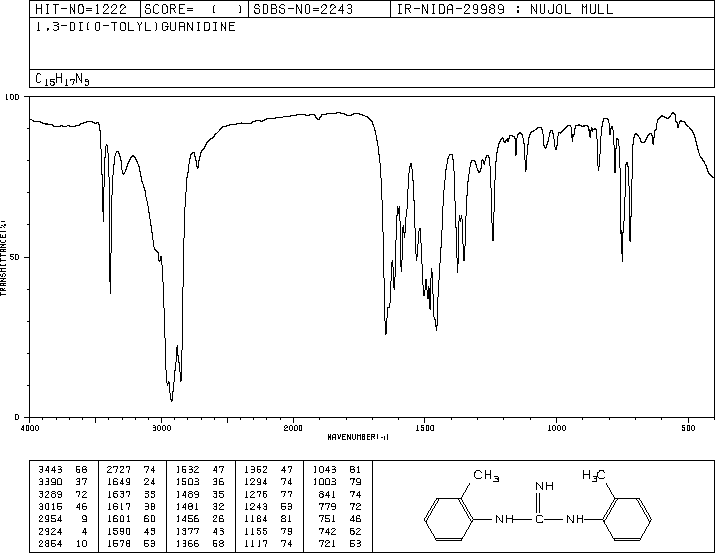715x553 pixels.
Task: Click the 1500 wavenumber axis label
Action: (x=425, y=428)
